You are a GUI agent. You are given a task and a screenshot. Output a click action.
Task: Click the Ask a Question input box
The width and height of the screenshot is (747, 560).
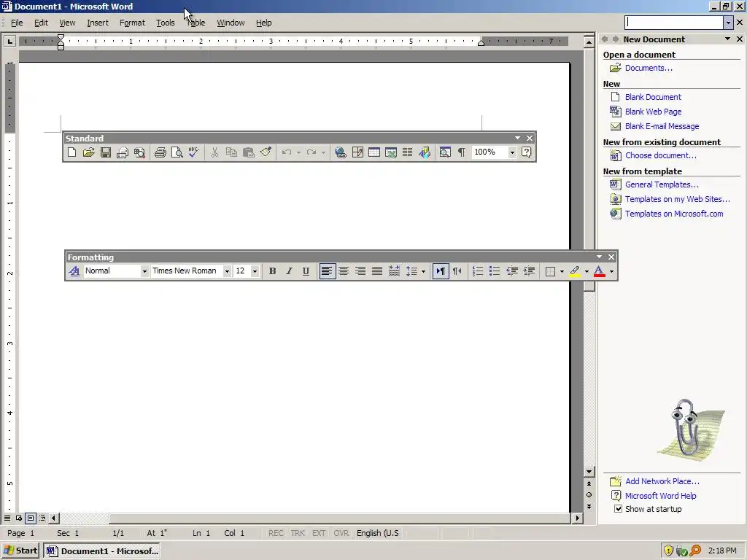(x=674, y=22)
